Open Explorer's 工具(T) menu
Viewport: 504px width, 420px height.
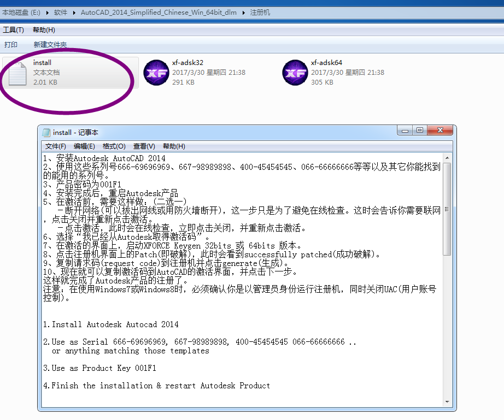point(14,30)
